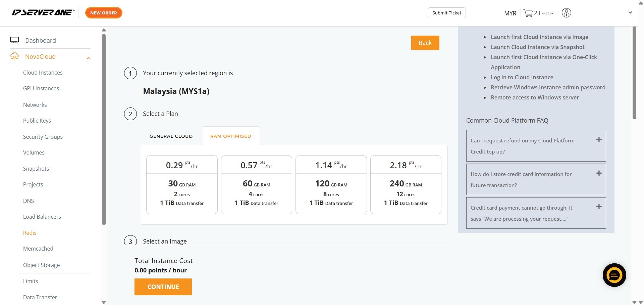Click the NovaCloud cloud icon
The image size is (644, 305).
14,56
